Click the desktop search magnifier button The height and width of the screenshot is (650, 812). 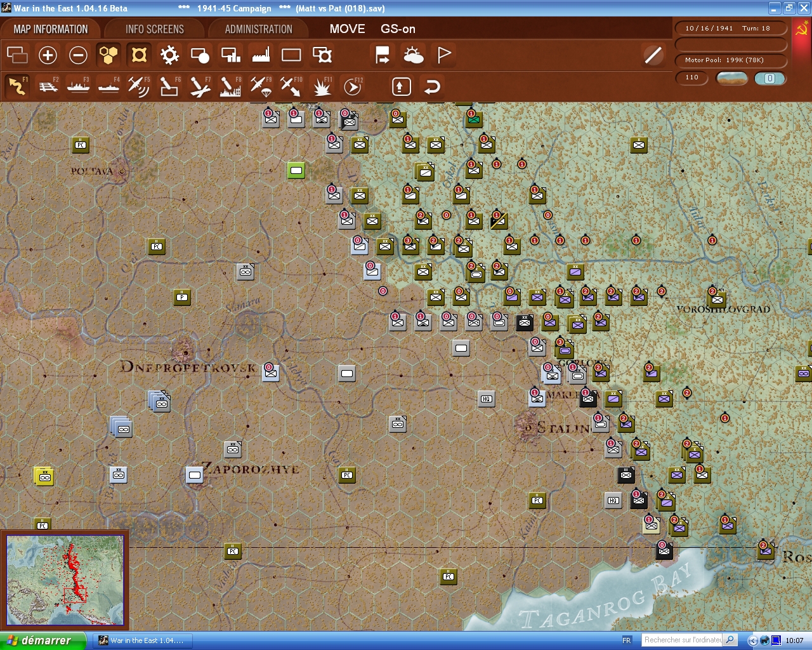(730, 640)
